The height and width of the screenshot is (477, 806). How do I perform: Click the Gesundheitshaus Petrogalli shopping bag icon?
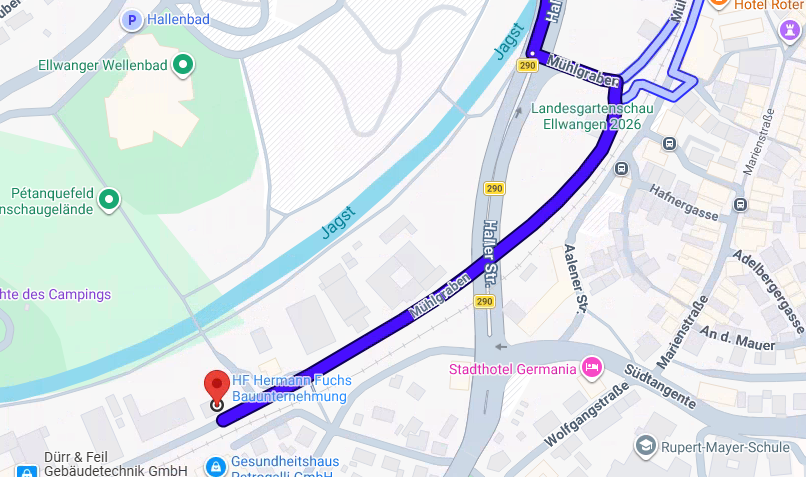(x=215, y=467)
